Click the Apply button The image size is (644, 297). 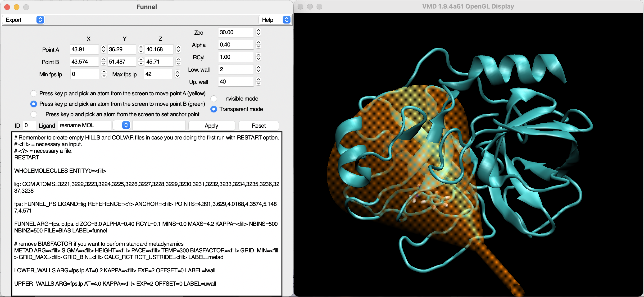[x=211, y=125]
